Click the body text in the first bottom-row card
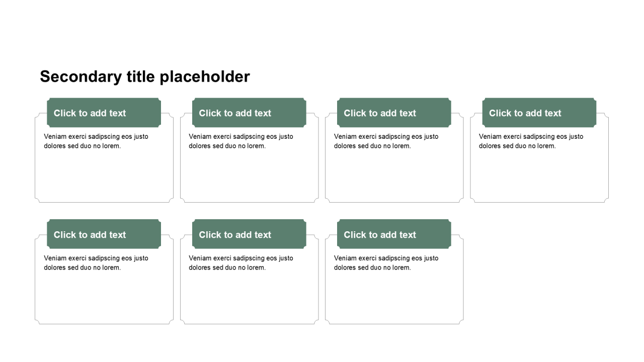 click(x=96, y=263)
